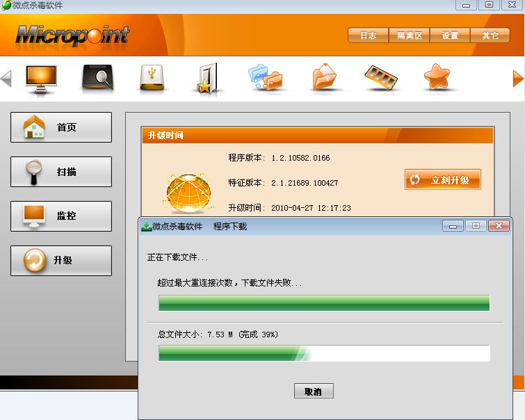525x420 pixels.
Task: Maximize the 程序下载 download dialog
Action: tap(476, 226)
